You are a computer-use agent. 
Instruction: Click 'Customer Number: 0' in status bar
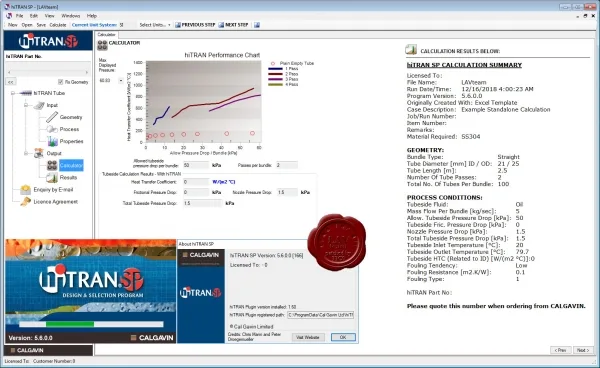54,361
